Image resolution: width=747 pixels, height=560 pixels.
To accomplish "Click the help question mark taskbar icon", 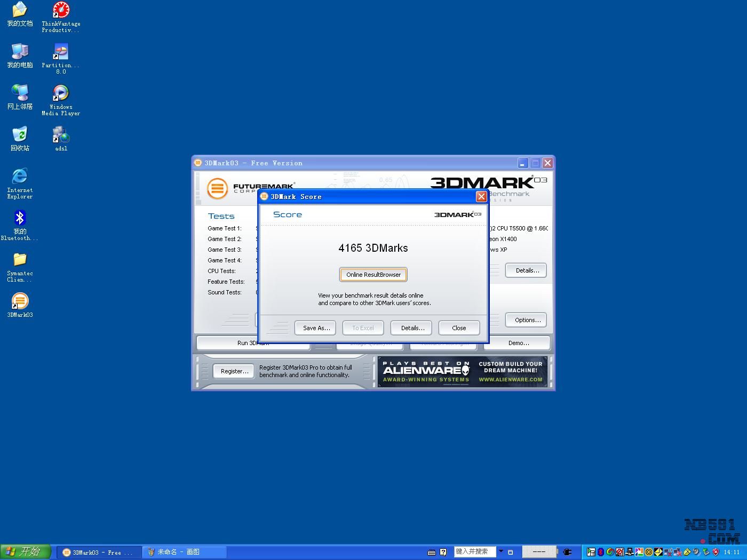I will tap(443, 552).
